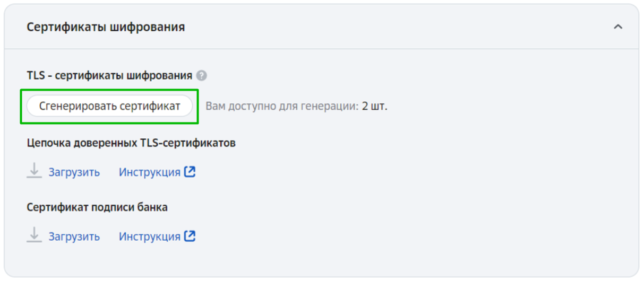The height and width of the screenshot is (282, 644).
Task: Click the word Сгенерировать inside the generate button
Action: [x=78, y=106]
